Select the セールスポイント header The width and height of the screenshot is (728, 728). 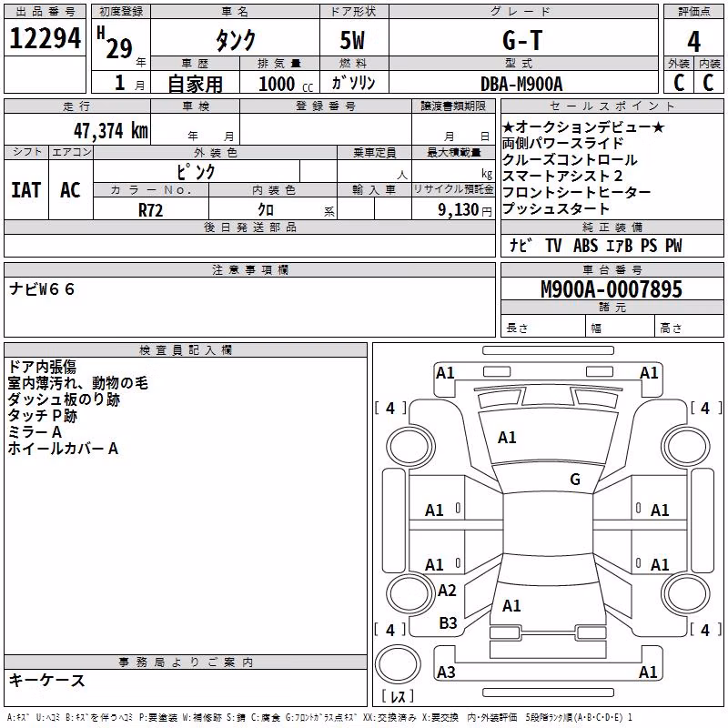612,106
